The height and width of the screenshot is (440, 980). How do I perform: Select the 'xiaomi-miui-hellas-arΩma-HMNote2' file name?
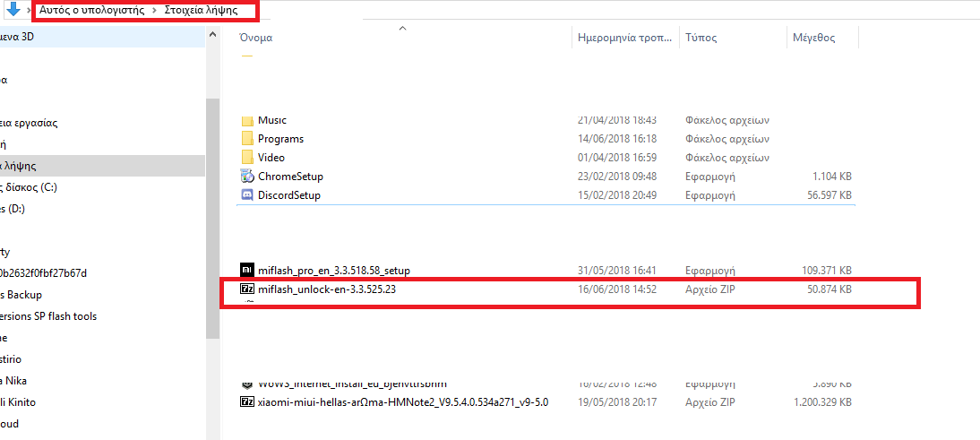point(403,401)
